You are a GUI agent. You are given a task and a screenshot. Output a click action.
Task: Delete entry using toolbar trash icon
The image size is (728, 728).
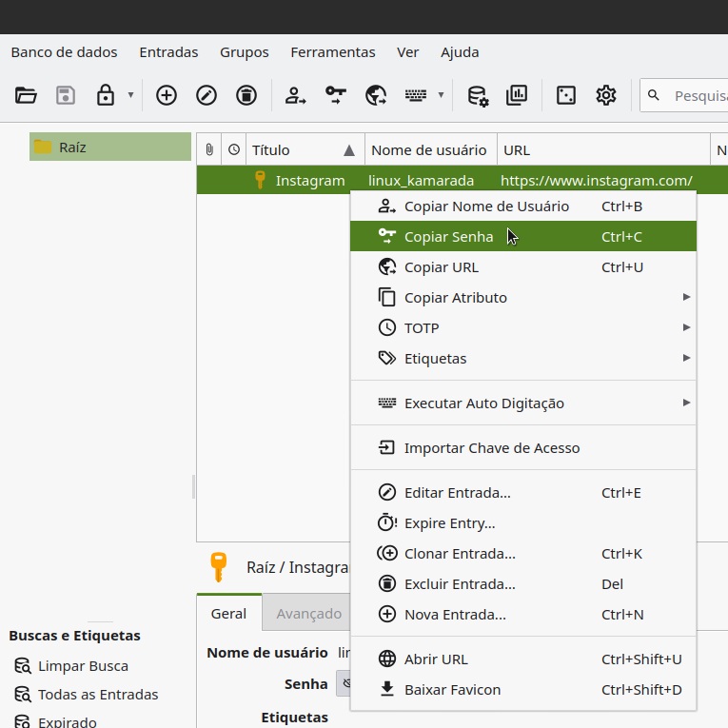pyautogui.click(x=246, y=96)
